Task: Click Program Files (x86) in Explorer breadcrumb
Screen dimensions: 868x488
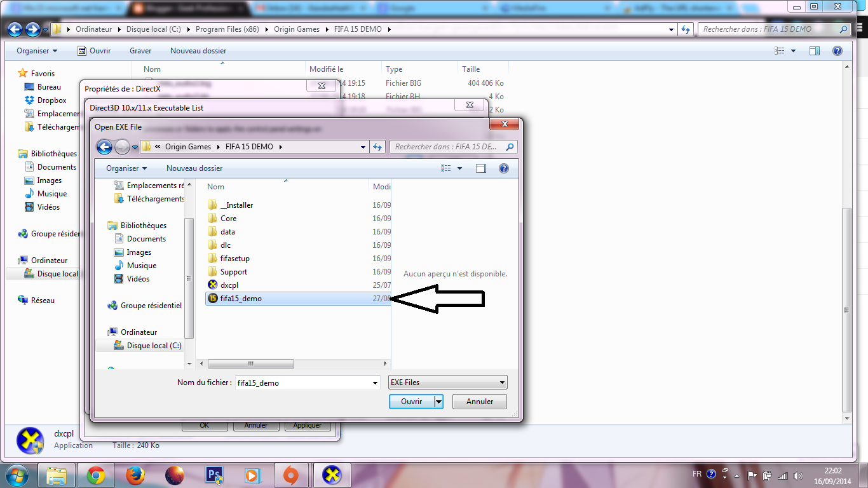Action: click(227, 29)
